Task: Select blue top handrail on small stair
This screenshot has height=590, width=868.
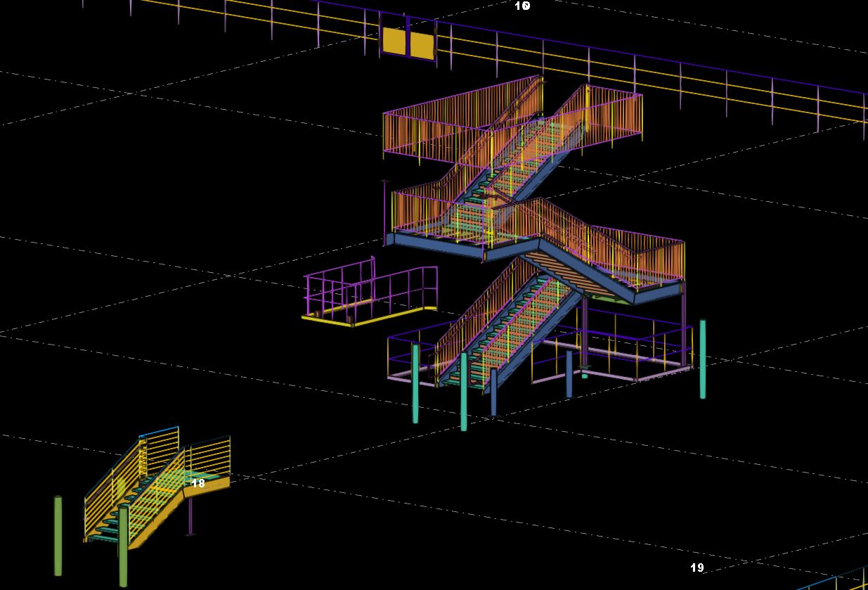Action: [159, 431]
